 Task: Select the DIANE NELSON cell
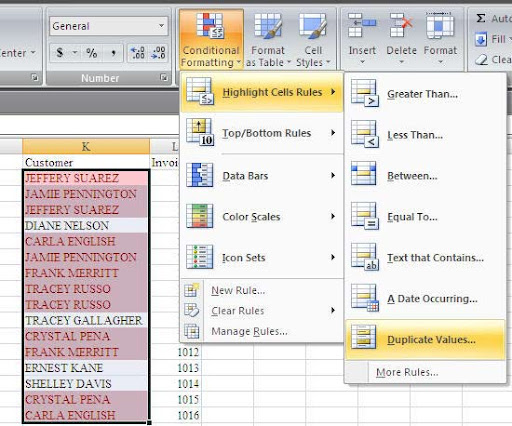[86, 225]
